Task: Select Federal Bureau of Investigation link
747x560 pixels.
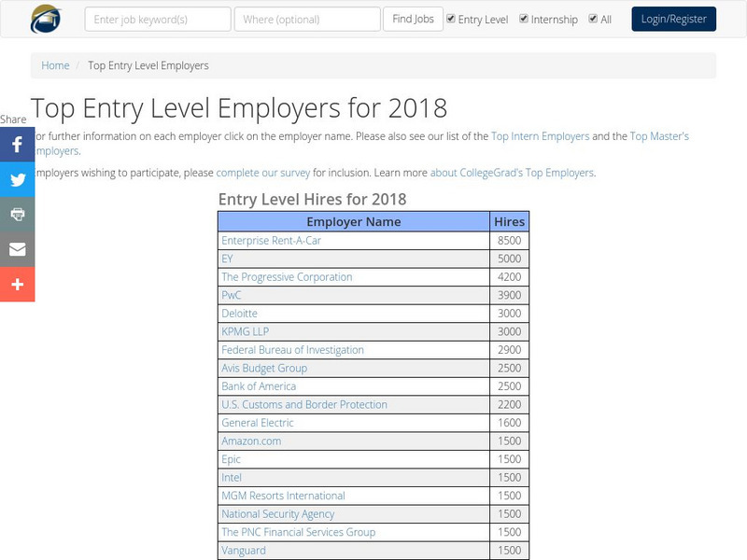Action: pos(292,350)
